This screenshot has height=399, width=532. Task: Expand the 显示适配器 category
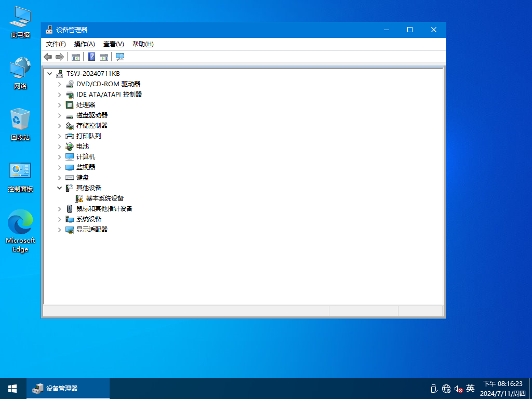(x=59, y=229)
